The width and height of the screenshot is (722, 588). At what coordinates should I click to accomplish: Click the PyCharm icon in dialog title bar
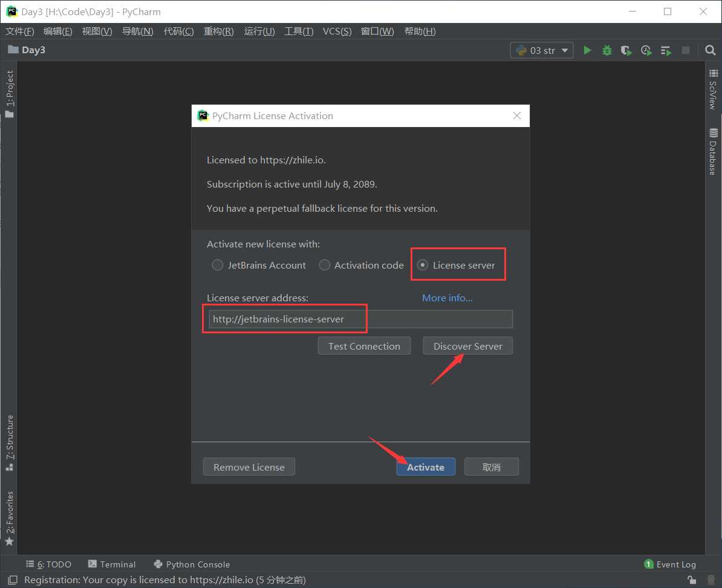click(203, 116)
